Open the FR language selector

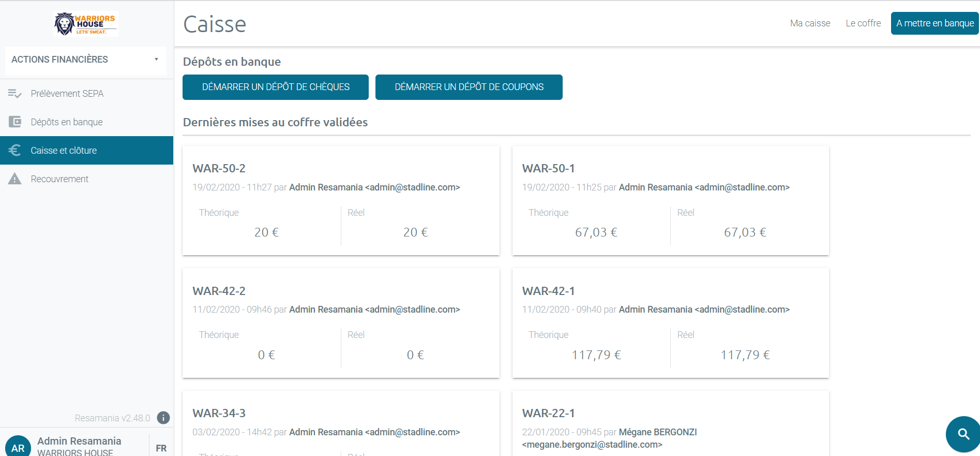click(161, 448)
